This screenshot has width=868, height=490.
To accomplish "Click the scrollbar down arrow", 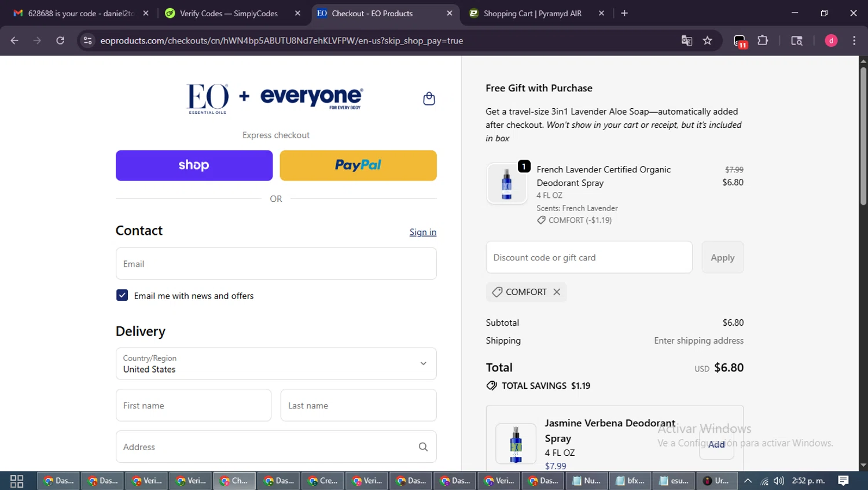I will [863, 465].
